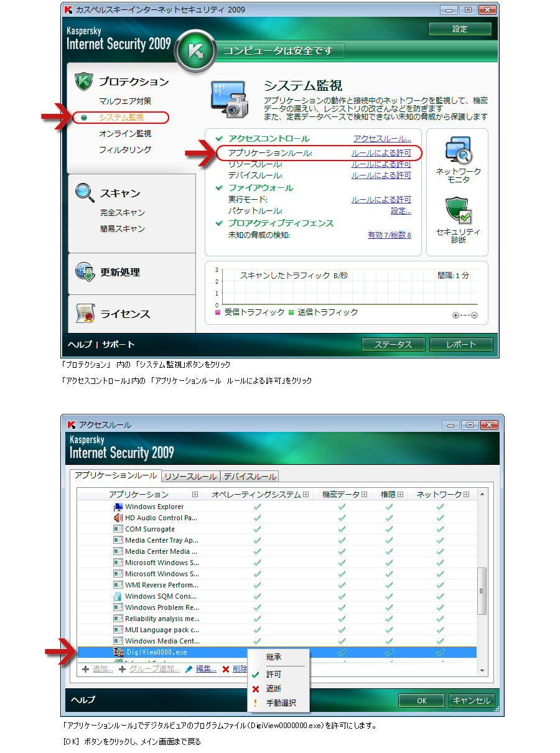Click the green shield Protection icon
Image resolution: width=560 pixels, height=753 pixels.
pyautogui.click(x=83, y=82)
